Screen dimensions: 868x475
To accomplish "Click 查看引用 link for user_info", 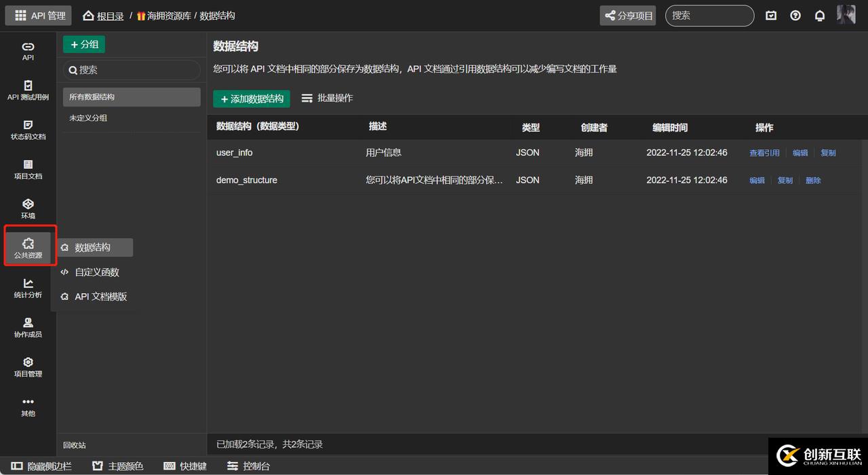I will [764, 153].
